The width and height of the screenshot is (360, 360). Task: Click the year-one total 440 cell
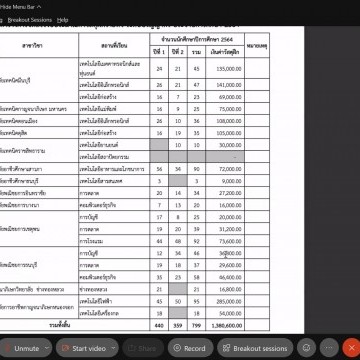click(159, 325)
